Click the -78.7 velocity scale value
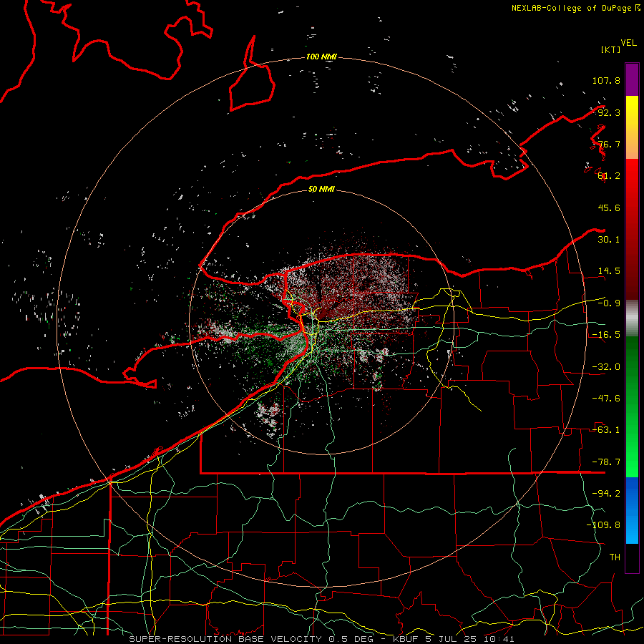This screenshot has height=644, width=644. pyautogui.click(x=606, y=462)
